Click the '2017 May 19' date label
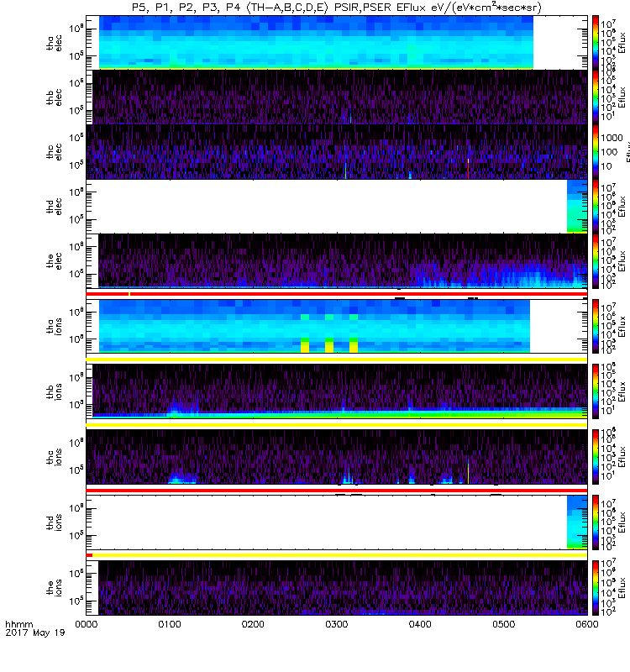This screenshot has height=672, width=630. tap(35, 633)
